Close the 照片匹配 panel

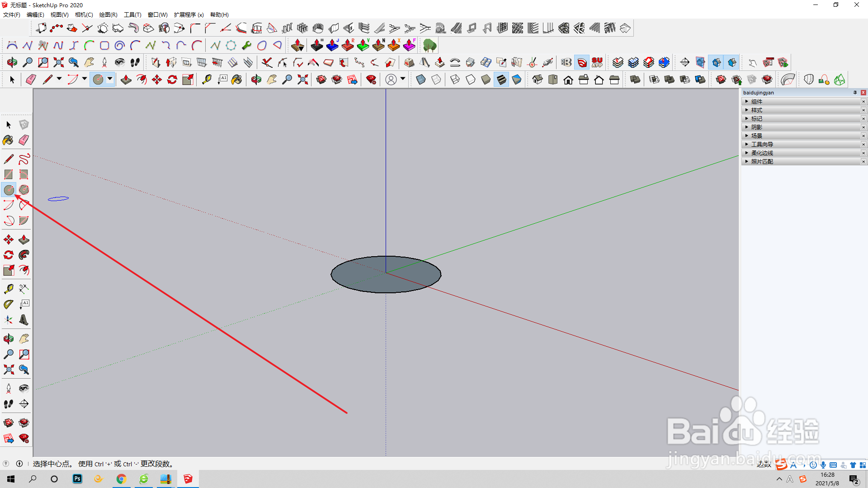point(863,162)
